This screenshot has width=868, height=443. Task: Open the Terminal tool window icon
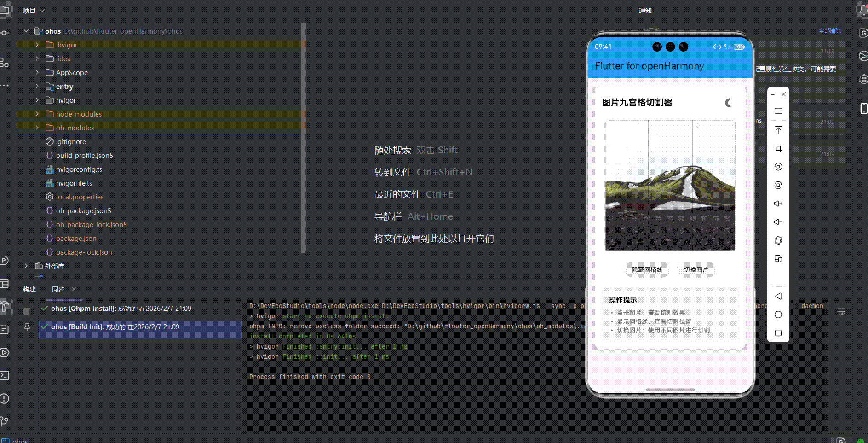click(4, 375)
